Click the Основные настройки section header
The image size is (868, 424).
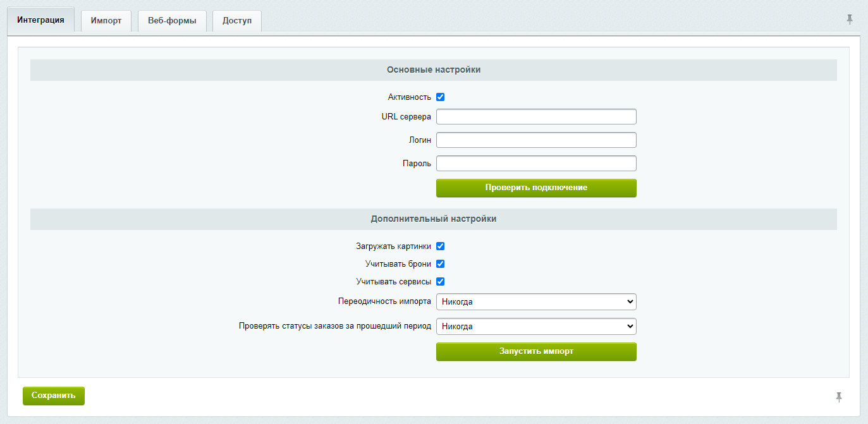click(434, 70)
